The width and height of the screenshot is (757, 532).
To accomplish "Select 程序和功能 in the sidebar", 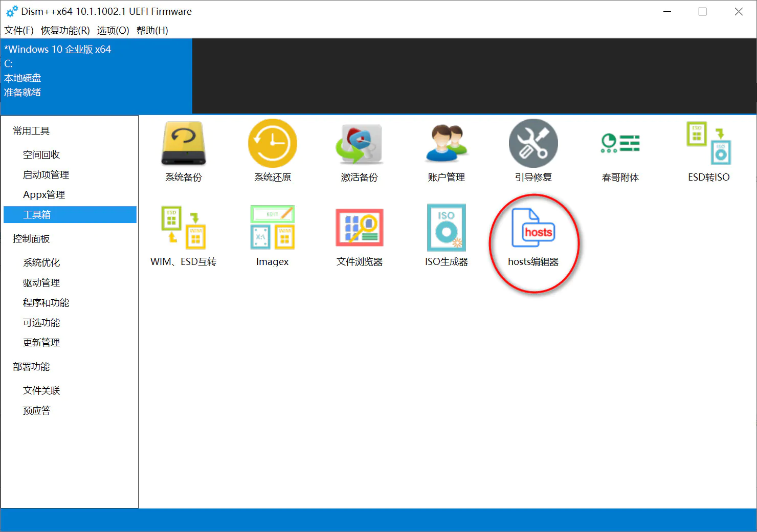I will tap(46, 302).
